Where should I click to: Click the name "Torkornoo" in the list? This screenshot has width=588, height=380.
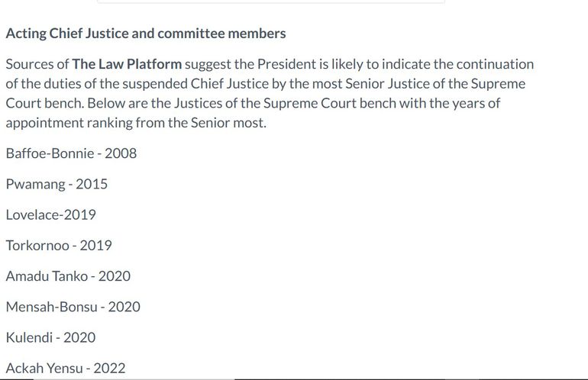37,246
